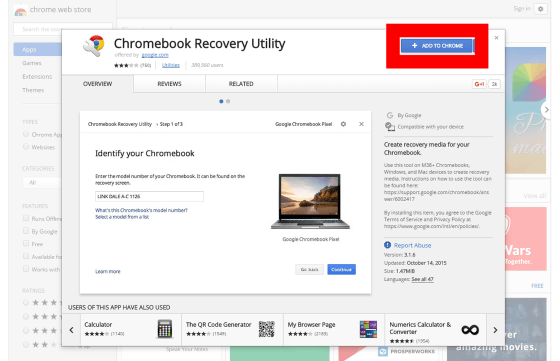Click the compatible with your device icon

coord(390,127)
